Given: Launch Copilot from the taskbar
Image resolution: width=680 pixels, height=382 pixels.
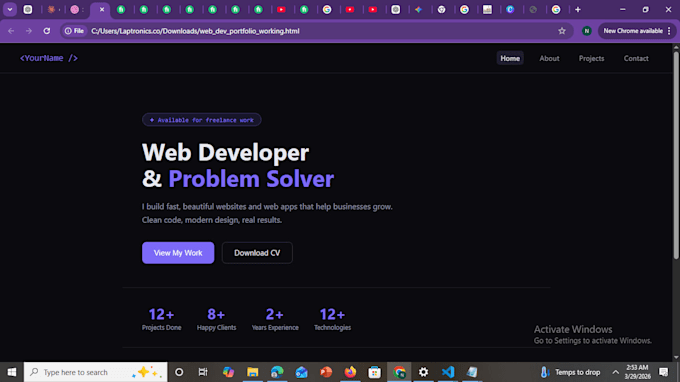Looking at the screenshot, I should click(x=228, y=372).
